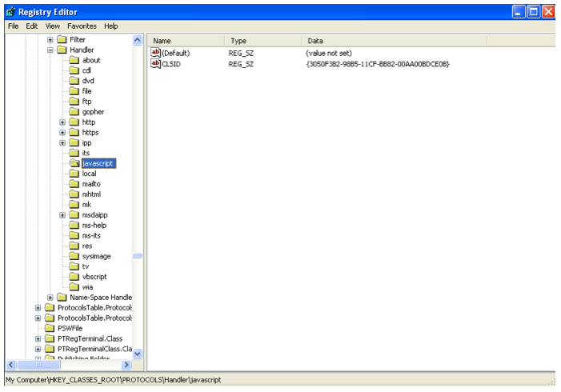Select the http key label
Screen dimensions: 561x392
(89, 122)
